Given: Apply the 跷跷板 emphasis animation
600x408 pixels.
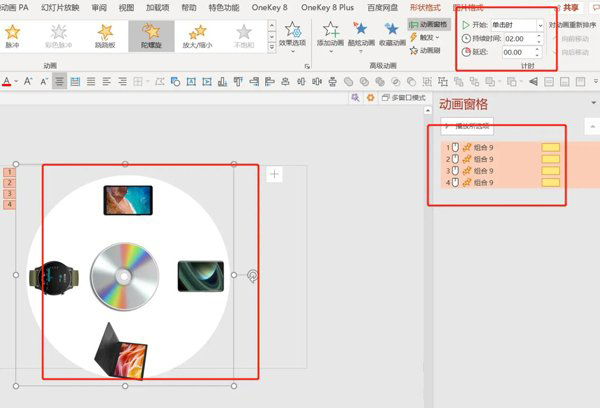Looking at the screenshot, I should 105,36.
